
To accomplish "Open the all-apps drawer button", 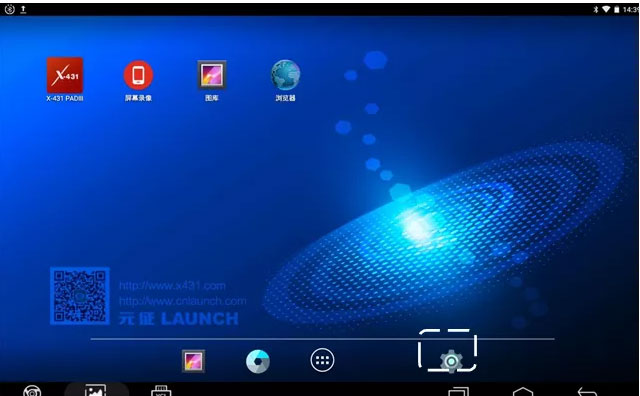I will 322,360.
